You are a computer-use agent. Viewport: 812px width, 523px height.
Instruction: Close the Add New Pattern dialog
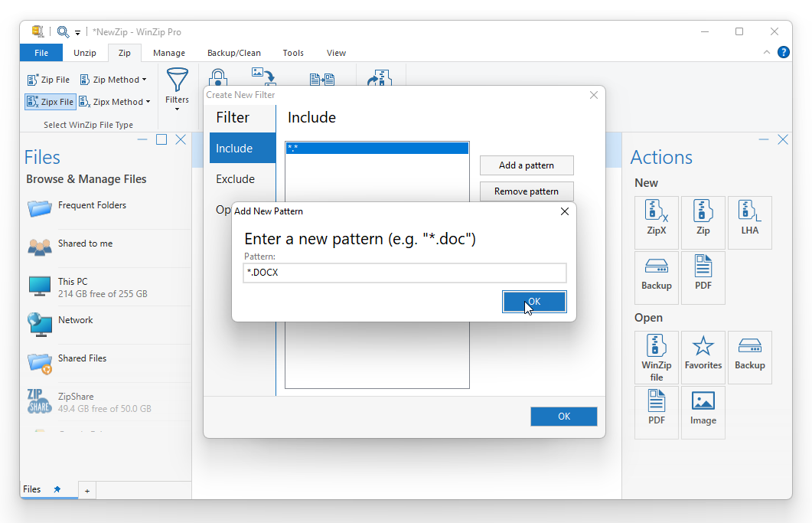click(x=565, y=211)
